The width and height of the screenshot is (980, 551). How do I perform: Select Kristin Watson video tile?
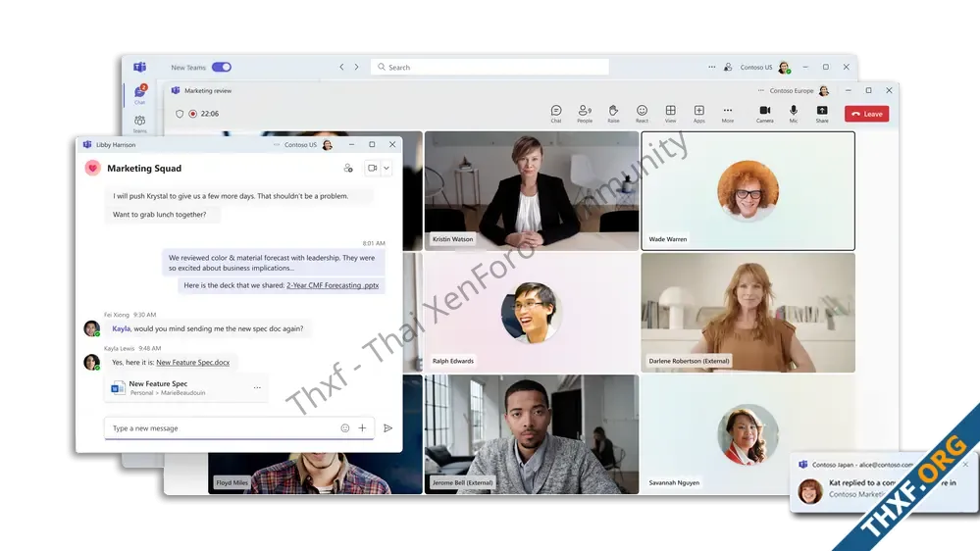pyautogui.click(x=532, y=190)
